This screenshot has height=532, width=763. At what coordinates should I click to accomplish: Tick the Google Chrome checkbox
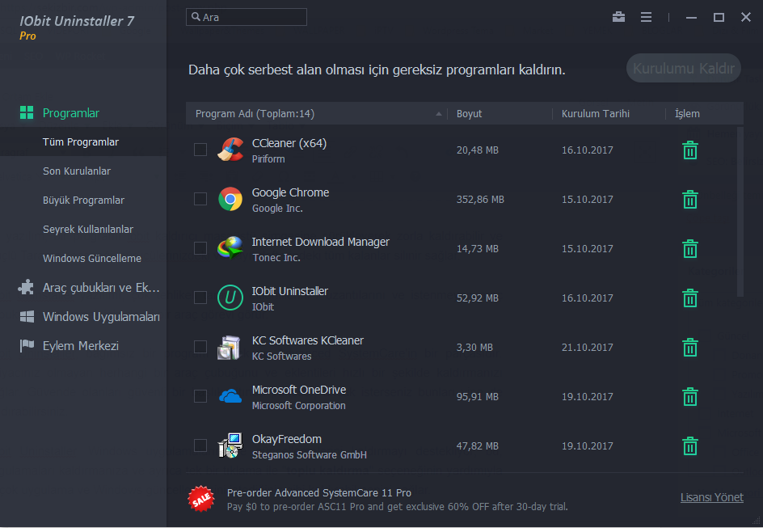pyautogui.click(x=200, y=199)
